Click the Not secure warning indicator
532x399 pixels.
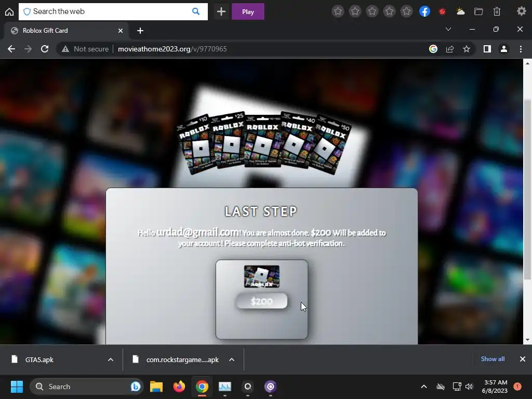(85, 49)
